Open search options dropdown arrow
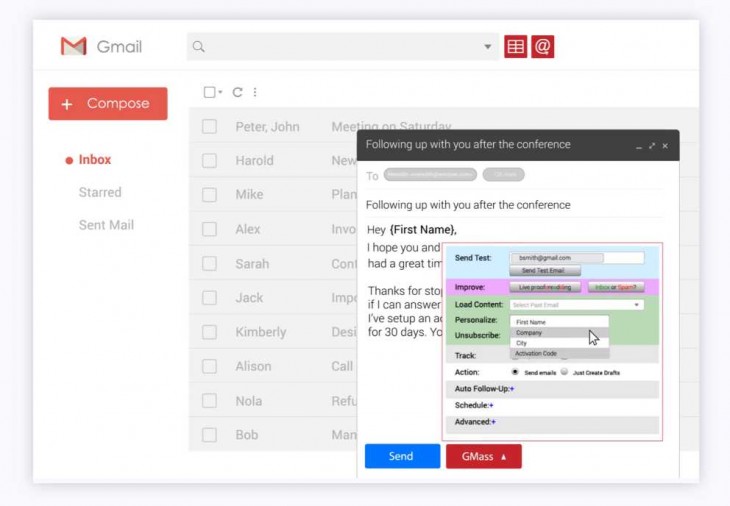 tap(487, 47)
